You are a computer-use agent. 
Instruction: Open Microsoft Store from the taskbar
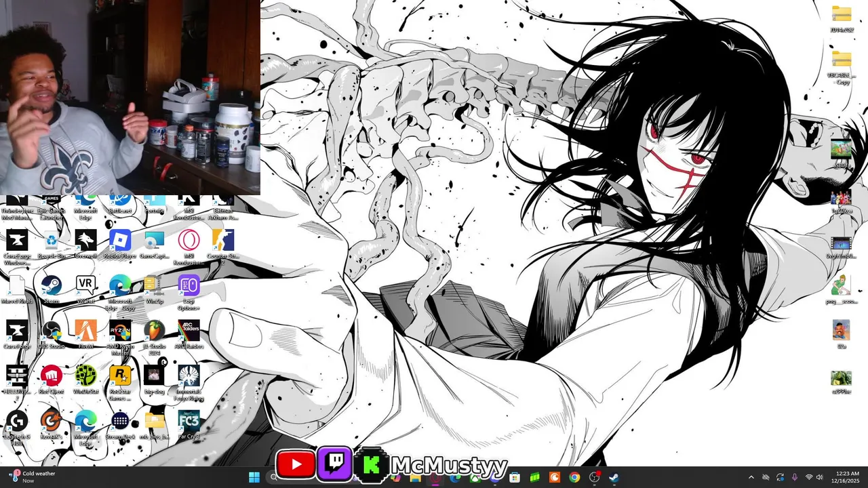pyautogui.click(x=515, y=477)
